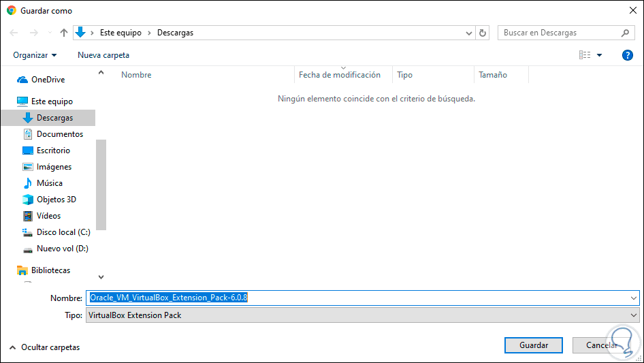Select Bibliotecas in the sidebar
644x363 pixels.
43,270
